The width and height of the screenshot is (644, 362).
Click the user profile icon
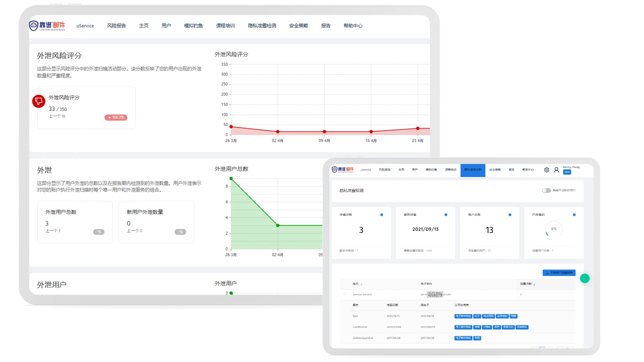pyautogui.click(x=556, y=170)
